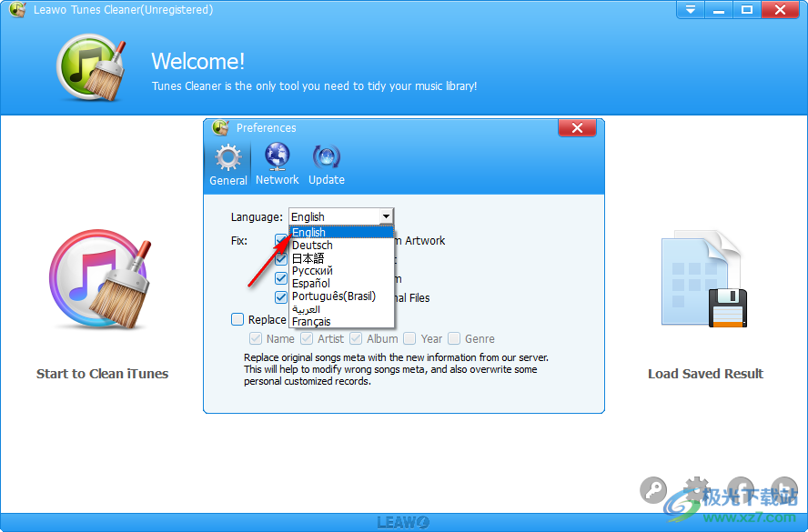Viewport: 808px width, 532px height.
Task: Open registration with the key icon
Action: (x=653, y=490)
